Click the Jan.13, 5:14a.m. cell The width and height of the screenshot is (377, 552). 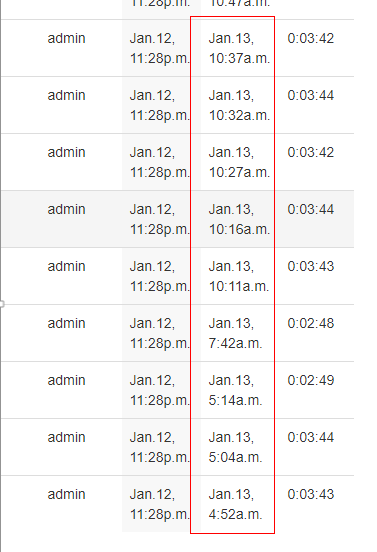coord(235,390)
